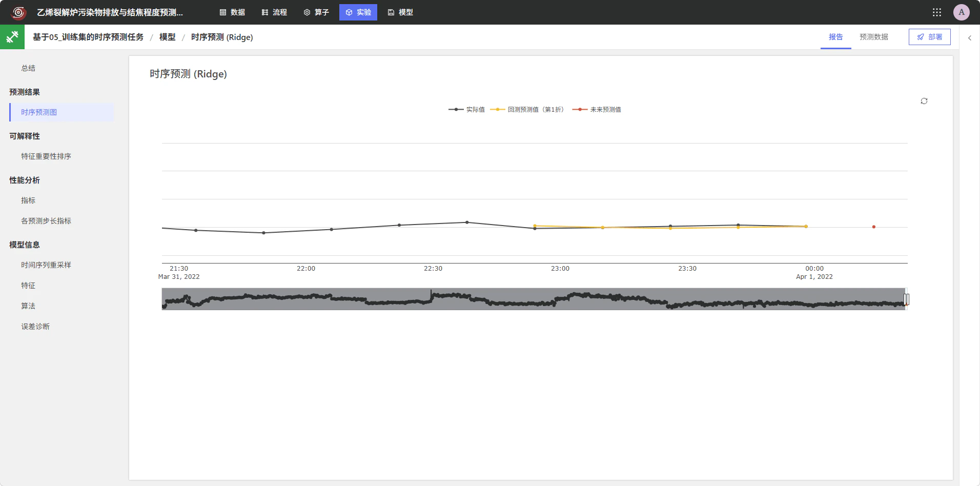Click the red future prediction point
The image size is (980, 486).
pos(874,227)
